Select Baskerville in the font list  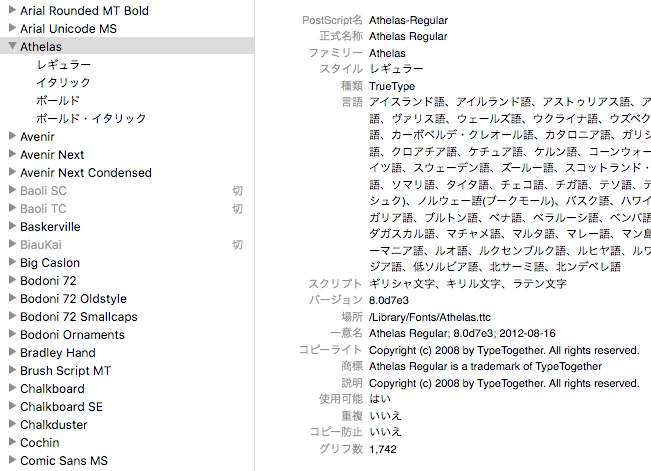point(50,226)
